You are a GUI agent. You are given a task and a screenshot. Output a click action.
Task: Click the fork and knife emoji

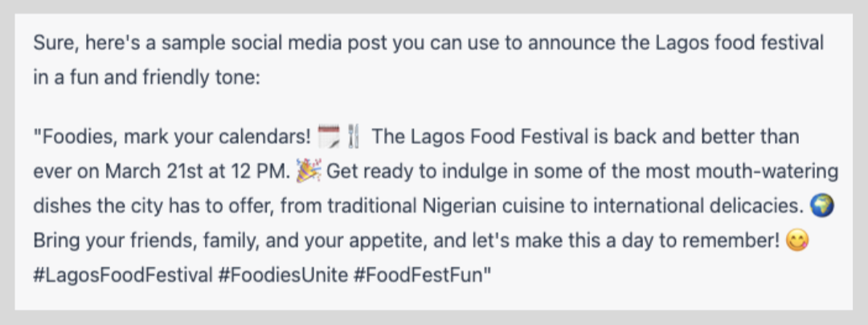[354, 137]
